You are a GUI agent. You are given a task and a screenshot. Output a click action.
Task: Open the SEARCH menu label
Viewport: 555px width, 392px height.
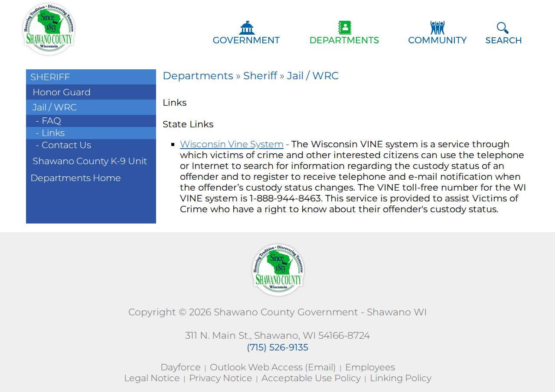tap(503, 40)
